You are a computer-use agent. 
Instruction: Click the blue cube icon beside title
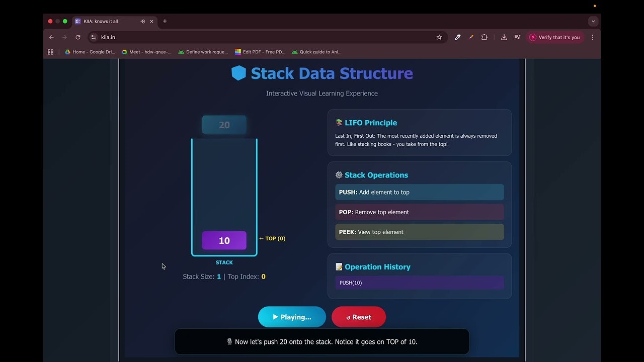[238, 73]
